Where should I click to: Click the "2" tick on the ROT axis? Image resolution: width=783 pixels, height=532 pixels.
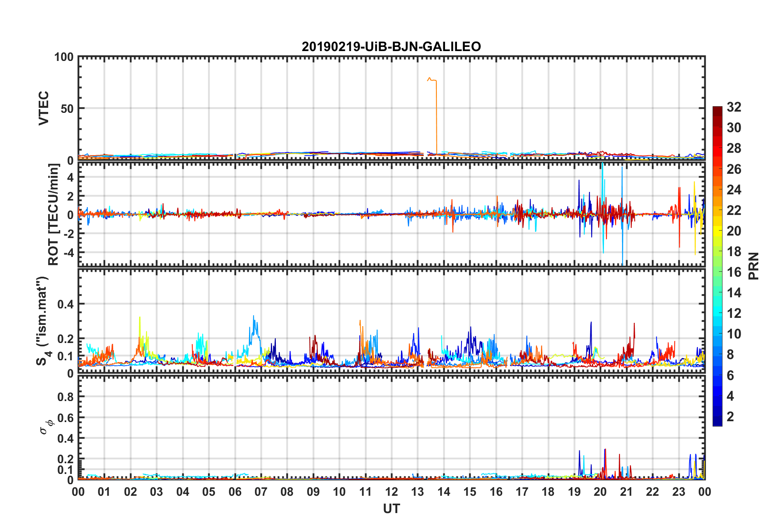[70, 196]
